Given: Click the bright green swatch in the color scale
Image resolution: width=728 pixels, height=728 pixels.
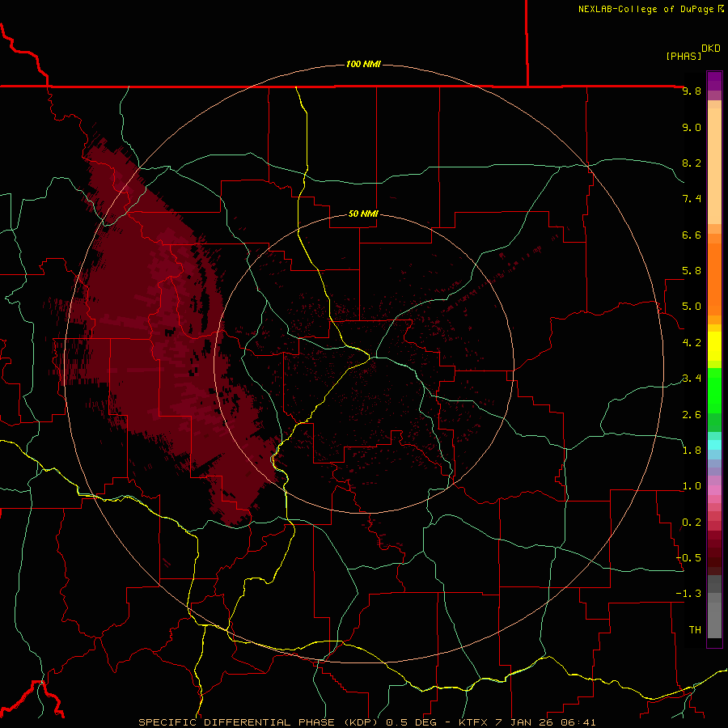Looking at the screenshot, I should [714, 391].
